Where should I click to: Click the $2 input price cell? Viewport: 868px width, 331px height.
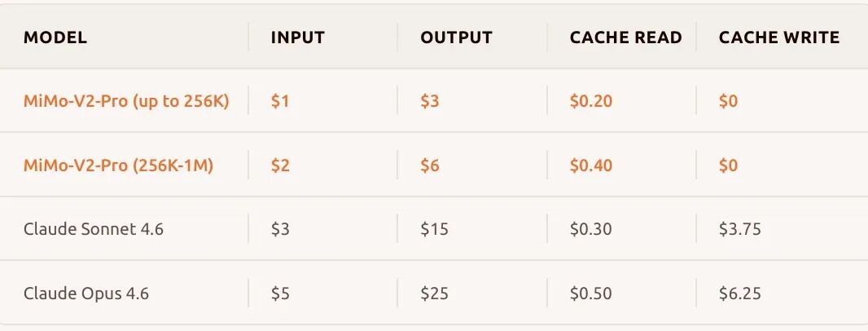280,165
